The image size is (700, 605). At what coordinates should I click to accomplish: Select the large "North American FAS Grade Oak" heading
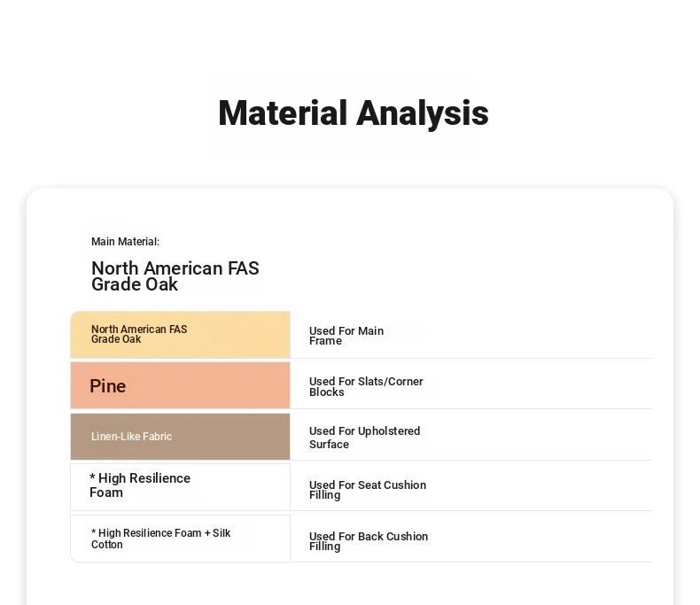pos(175,276)
